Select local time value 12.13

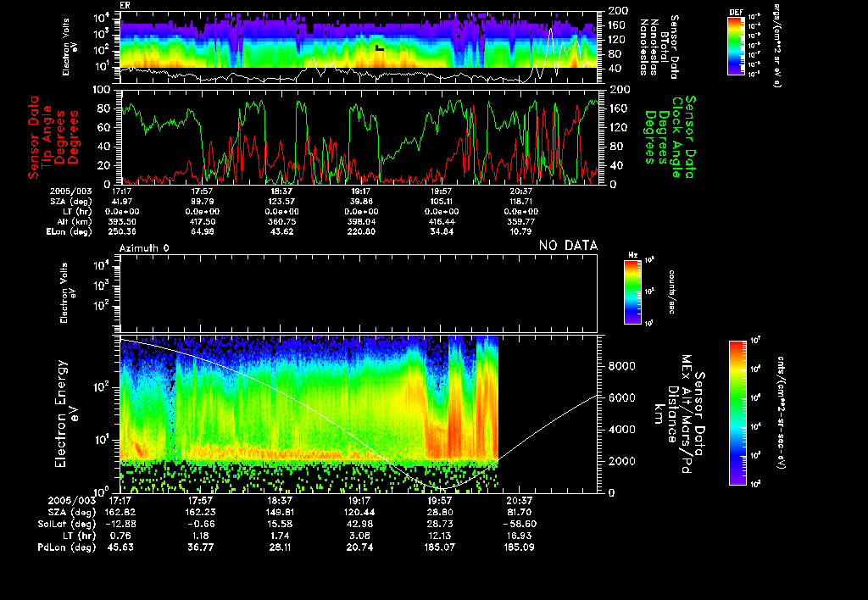[440, 536]
